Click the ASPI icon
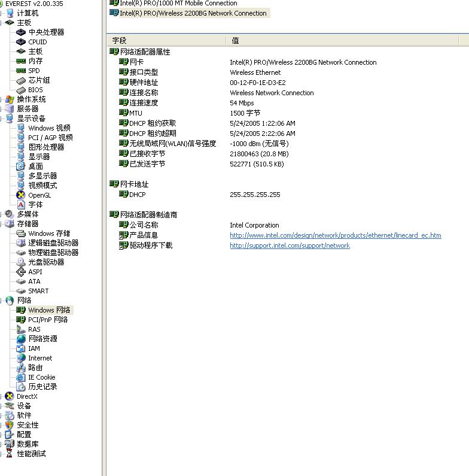This screenshot has width=469, height=476. pos(20,272)
